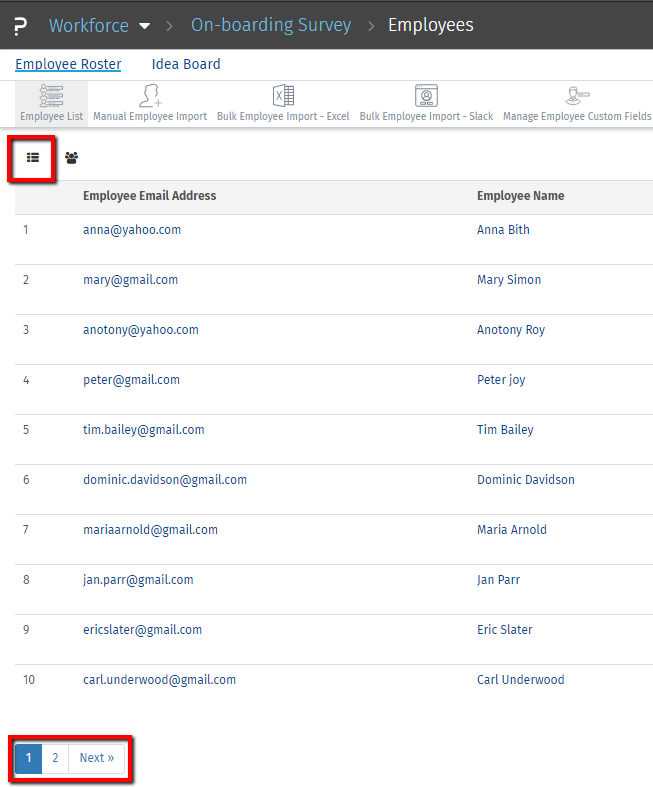
Task: Open Bulk Employee Import - Excel
Action: pyautogui.click(x=283, y=104)
